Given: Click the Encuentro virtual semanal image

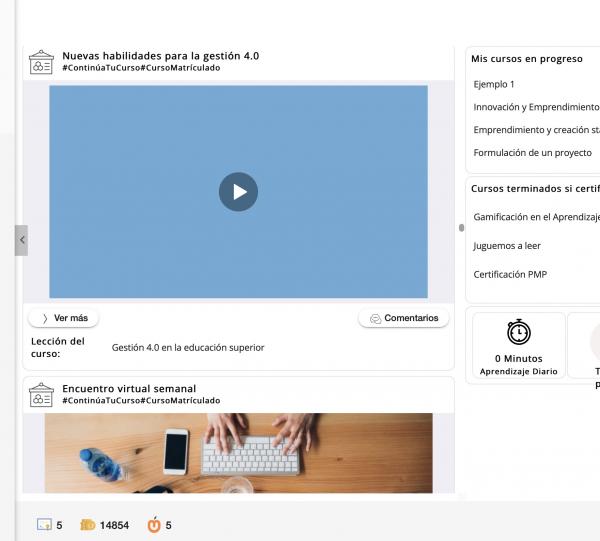Looking at the screenshot, I should (238, 452).
